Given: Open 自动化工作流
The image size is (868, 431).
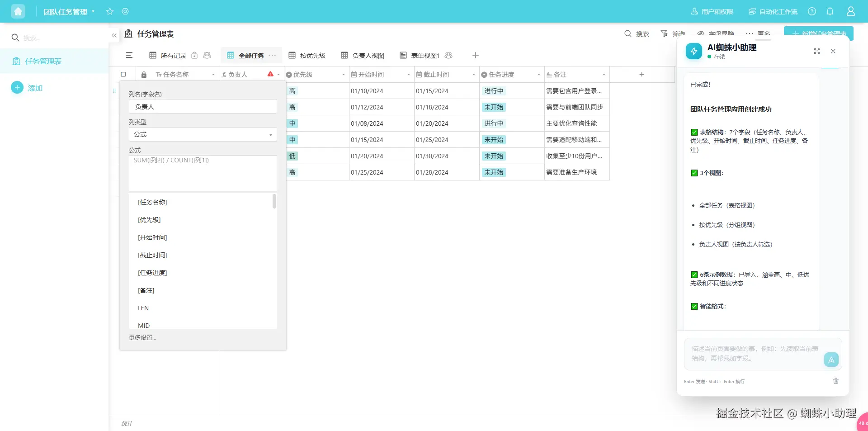Looking at the screenshot, I should point(773,11).
